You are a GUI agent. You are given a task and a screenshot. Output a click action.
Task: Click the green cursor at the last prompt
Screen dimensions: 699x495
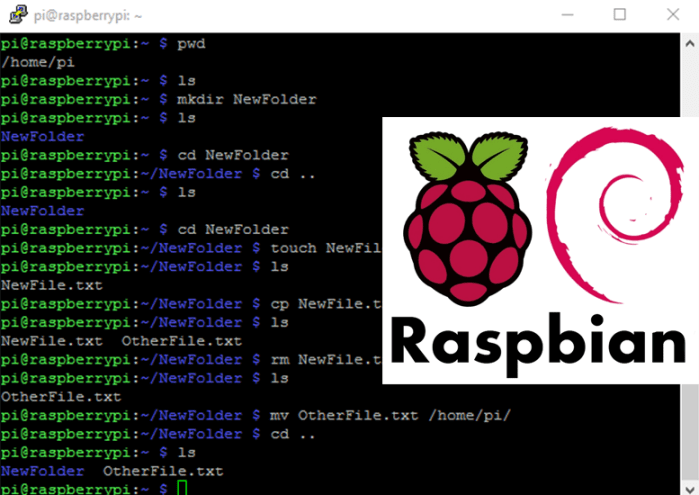point(181,488)
